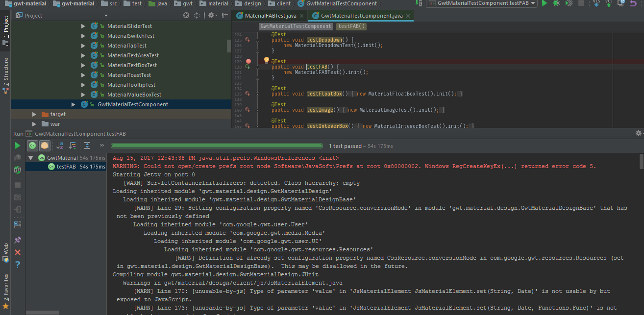Image resolution: width=644 pixels, height=315 pixels.
Task: Expand the GwtMaterialTestComponent node
Action: click(74, 104)
